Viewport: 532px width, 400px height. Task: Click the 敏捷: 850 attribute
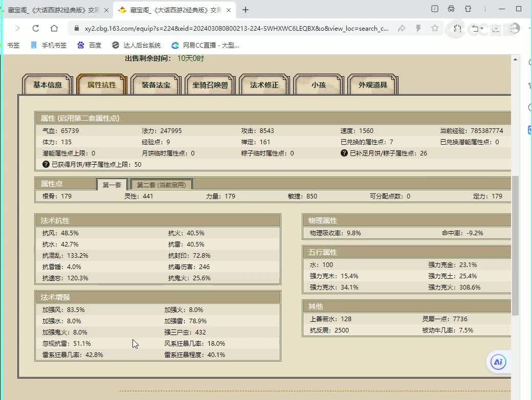coord(303,196)
